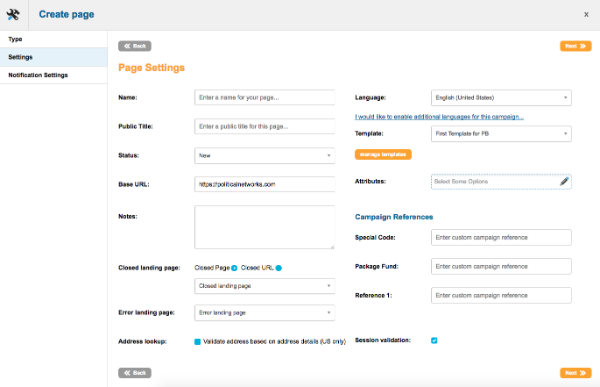This screenshot has height=387, width=600.
Task: Open the Status dropdown
Action: (264, 155)
